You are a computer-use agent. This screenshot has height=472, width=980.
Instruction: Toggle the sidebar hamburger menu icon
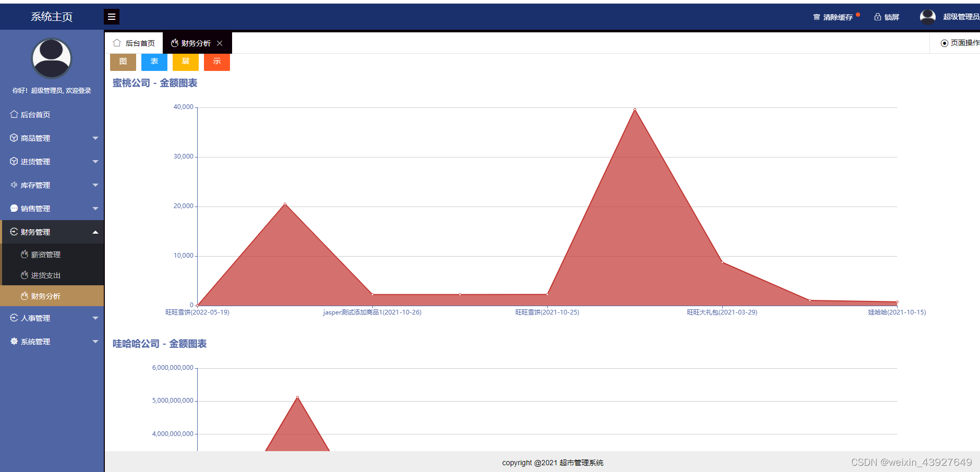[x=112, y=17]
